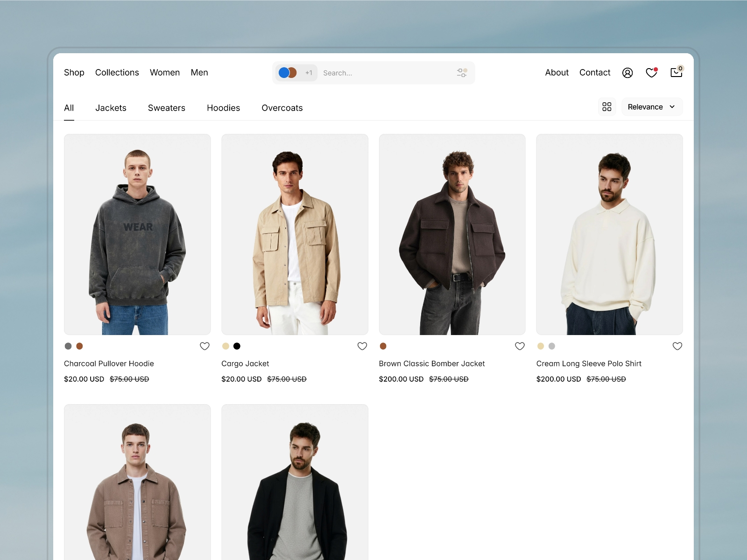Open the Charcoal Pullover Hoodie image

point(137,234)
